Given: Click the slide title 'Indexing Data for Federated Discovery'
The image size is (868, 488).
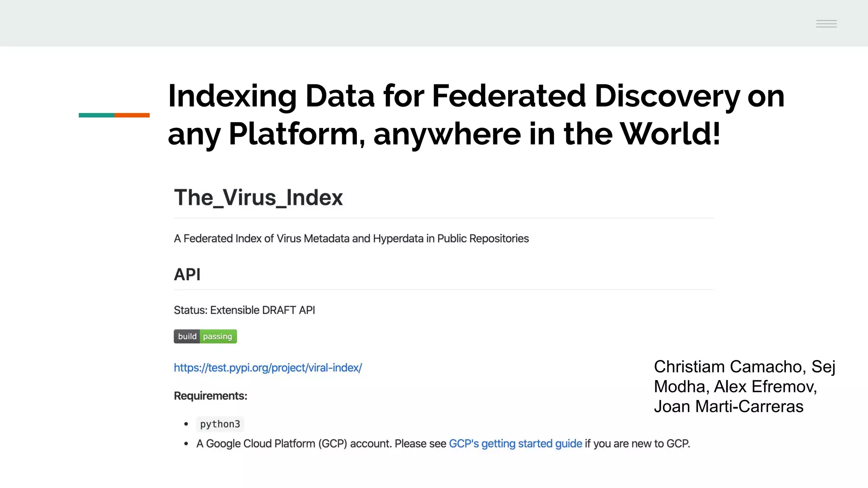Looking at the screenshot, I should (476, 114).
